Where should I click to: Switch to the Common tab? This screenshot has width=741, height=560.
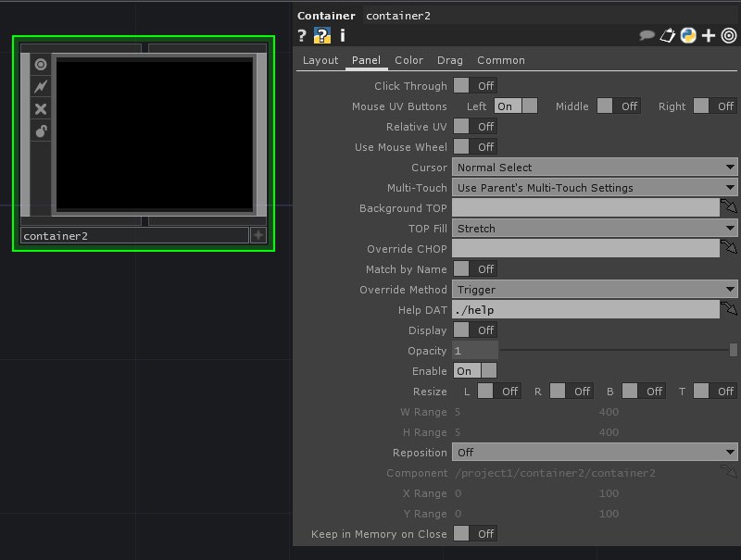(x=500, y=60)
